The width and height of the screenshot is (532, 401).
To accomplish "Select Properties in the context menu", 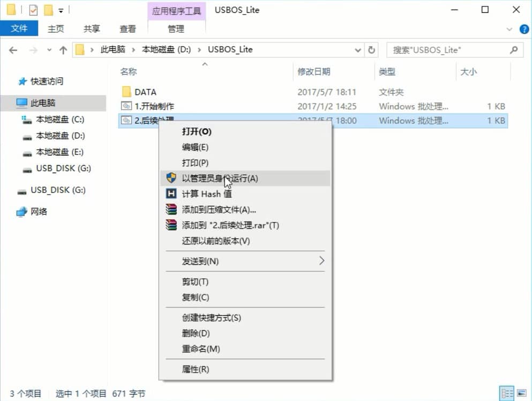I will [x=196, y=369].
